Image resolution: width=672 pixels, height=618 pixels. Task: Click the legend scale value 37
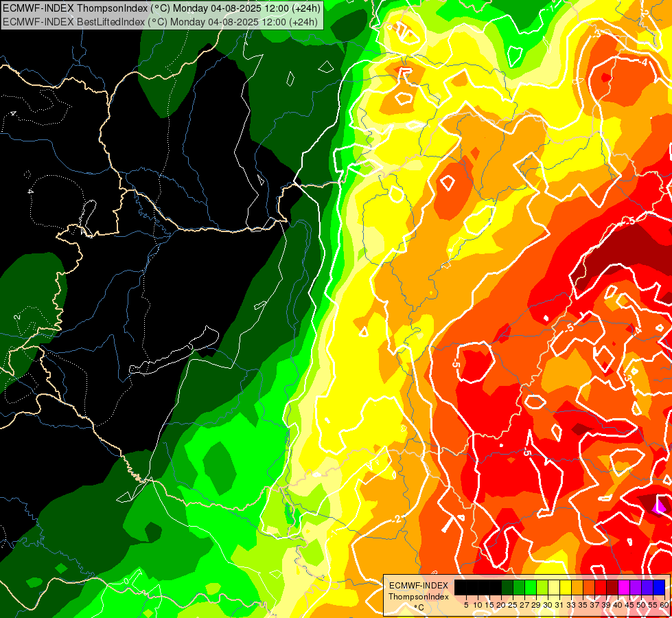[x=595, y=605]
